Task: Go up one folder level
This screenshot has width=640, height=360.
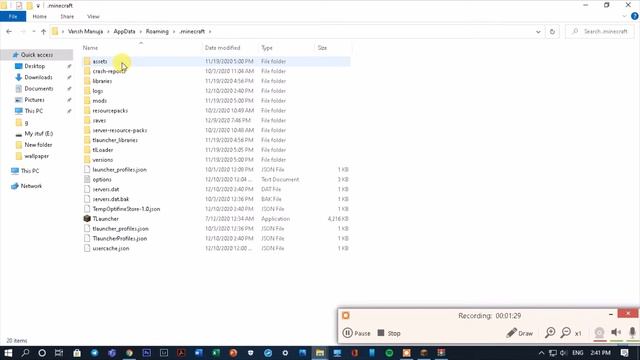Action: [43, 31]
